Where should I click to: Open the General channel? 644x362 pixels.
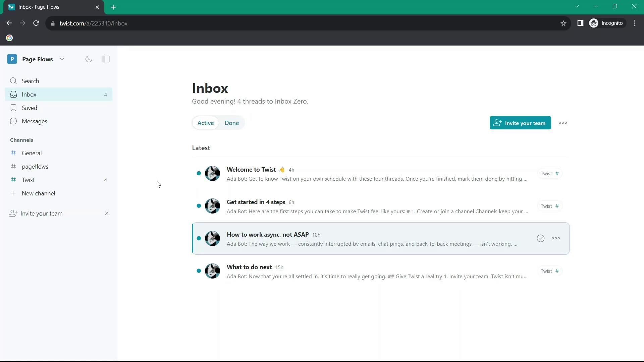[x=32, y=153]
